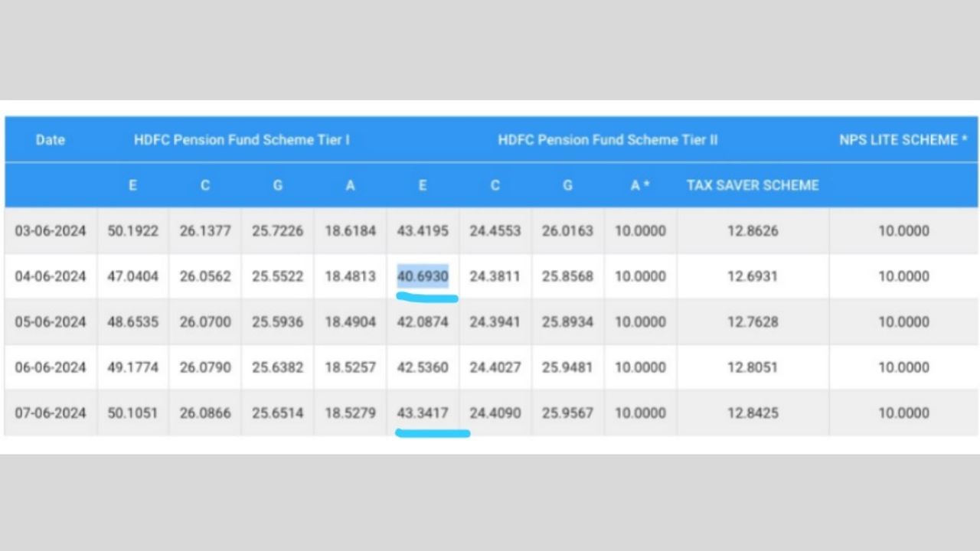The width and height of the screenshot is (980, 551).
Task: Select Tax Saver value 12.8626
Action: coord(753,231)
